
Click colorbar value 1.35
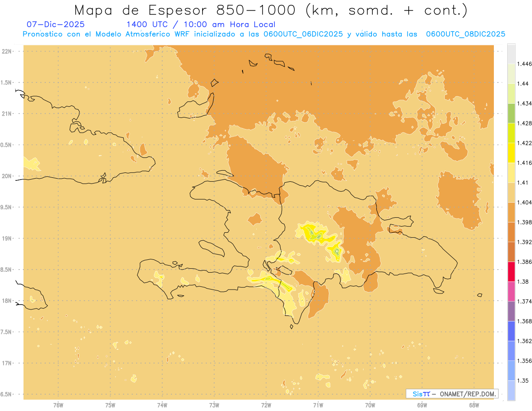(523, 380)
